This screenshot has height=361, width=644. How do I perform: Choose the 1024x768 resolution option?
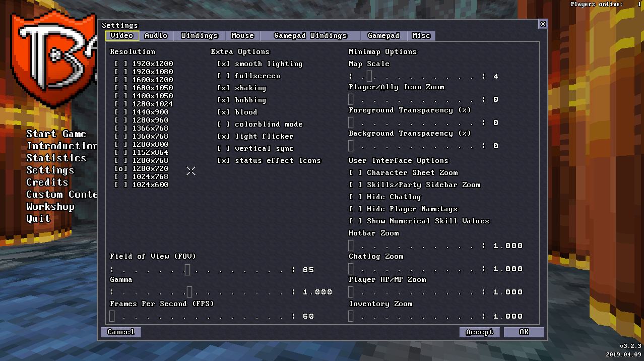(121, 177)
